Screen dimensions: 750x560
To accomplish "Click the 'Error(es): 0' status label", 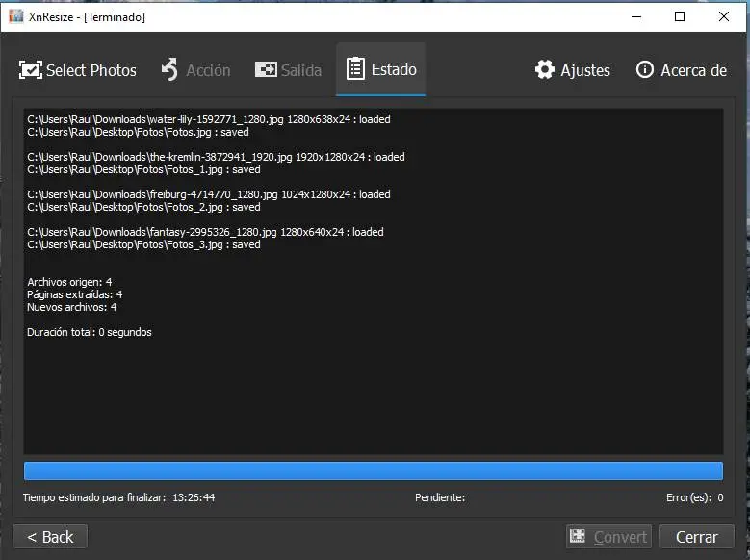I will click(x=694, y=497).
